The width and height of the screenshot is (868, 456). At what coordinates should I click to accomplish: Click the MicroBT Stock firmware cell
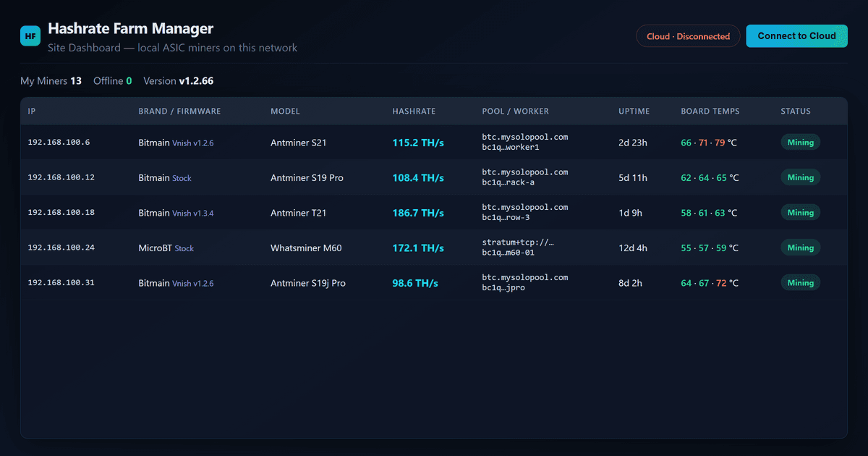(166, 248)
